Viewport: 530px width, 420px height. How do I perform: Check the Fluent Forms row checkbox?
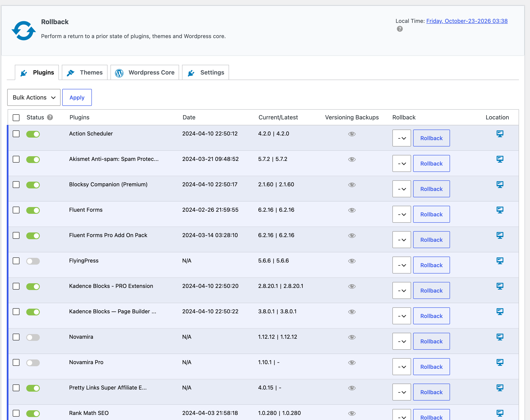[x=16, y=210]
